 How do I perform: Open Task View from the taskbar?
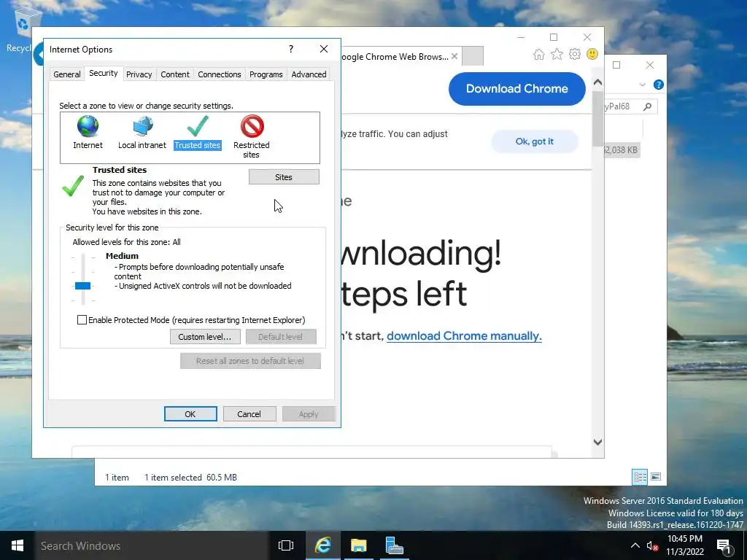(x=286, y=545)
